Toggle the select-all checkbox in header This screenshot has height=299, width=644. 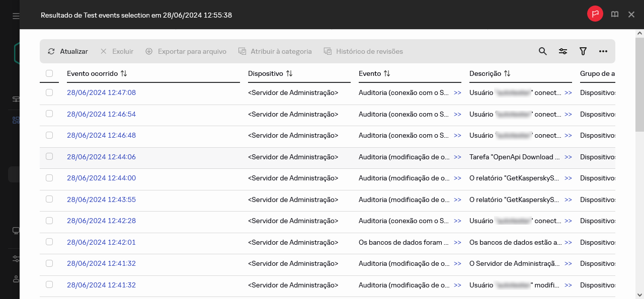tap(49, 73)
